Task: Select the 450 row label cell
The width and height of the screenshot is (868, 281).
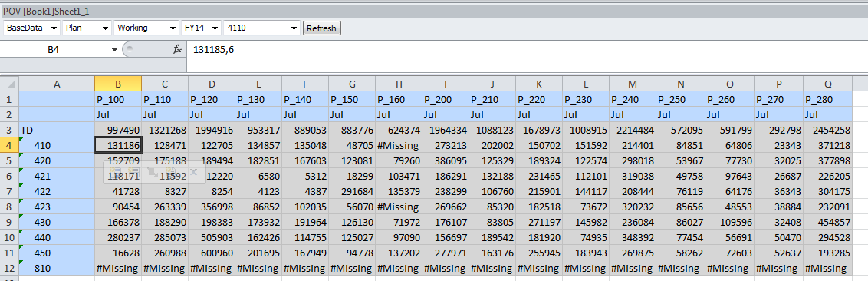Action: pyautogui.click(x=57, y=253)
